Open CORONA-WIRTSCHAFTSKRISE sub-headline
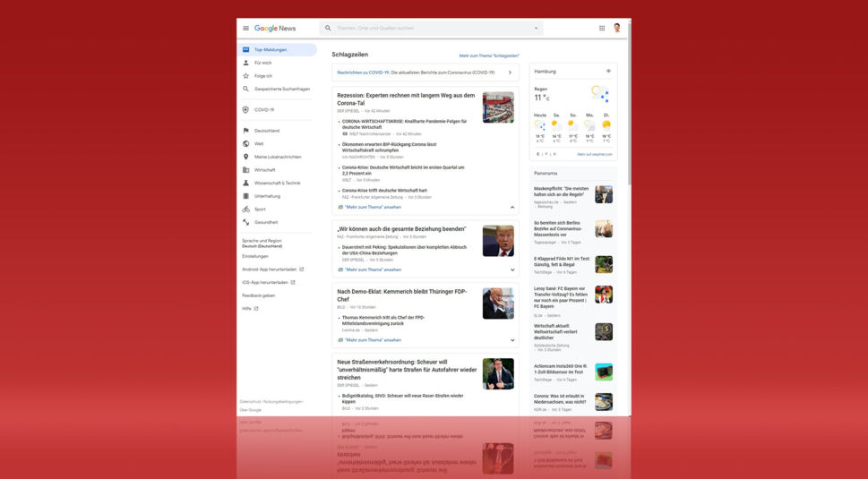This screenshot has height=479, width=868. pyautogui.click(x=404, y=124)
